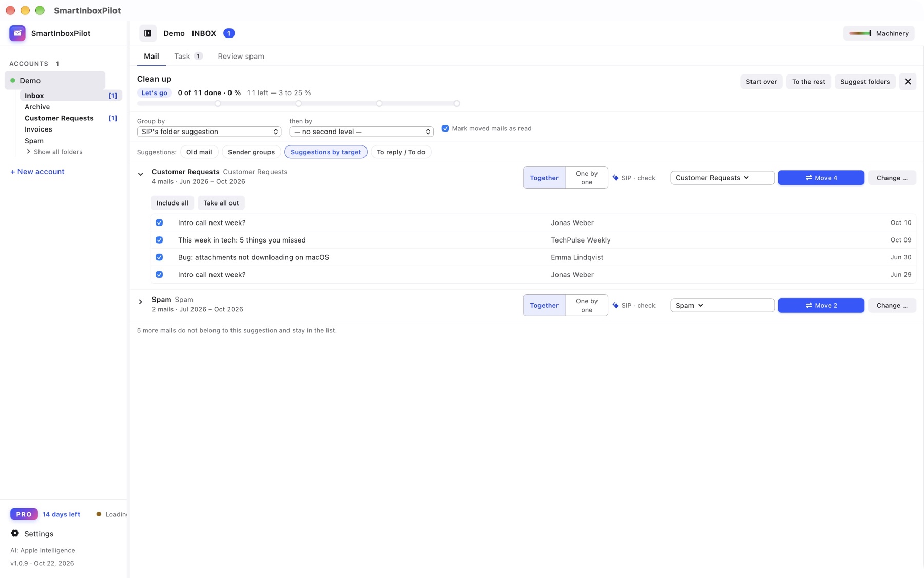The height and width of the screenshot is (578, 924).
Task: Uncheck the Emma Lindqvist bug mail checkbox
Action: point(159,257)
